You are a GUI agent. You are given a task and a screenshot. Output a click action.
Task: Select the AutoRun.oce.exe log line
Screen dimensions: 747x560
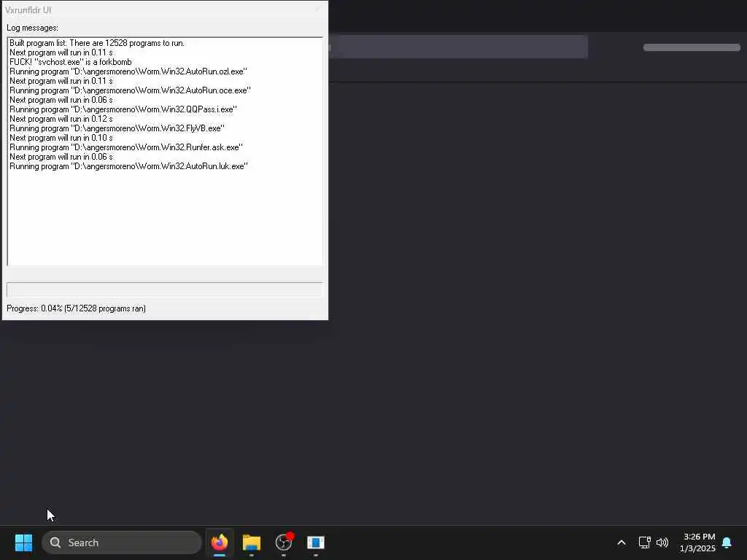[130, 90]
